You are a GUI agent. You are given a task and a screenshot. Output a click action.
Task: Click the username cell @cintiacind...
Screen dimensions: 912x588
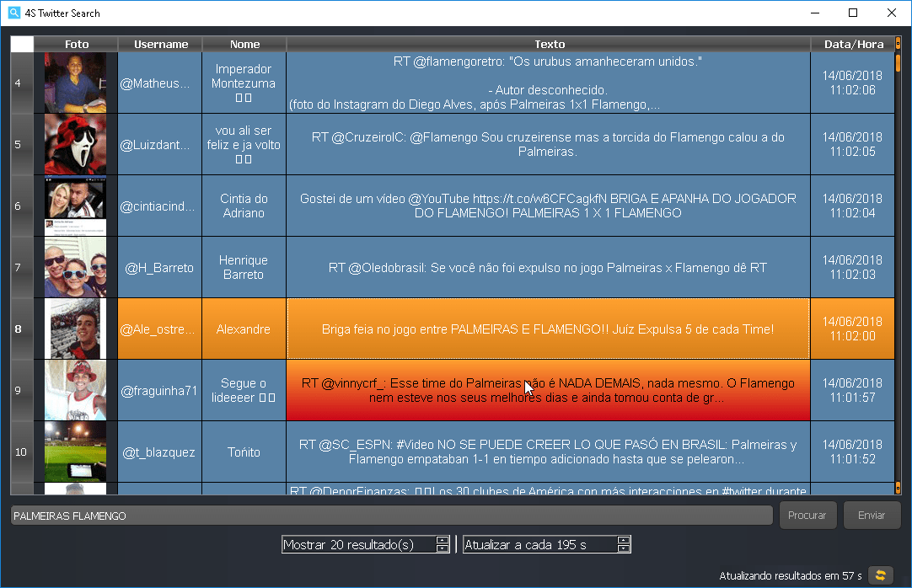tap(160, 206)
